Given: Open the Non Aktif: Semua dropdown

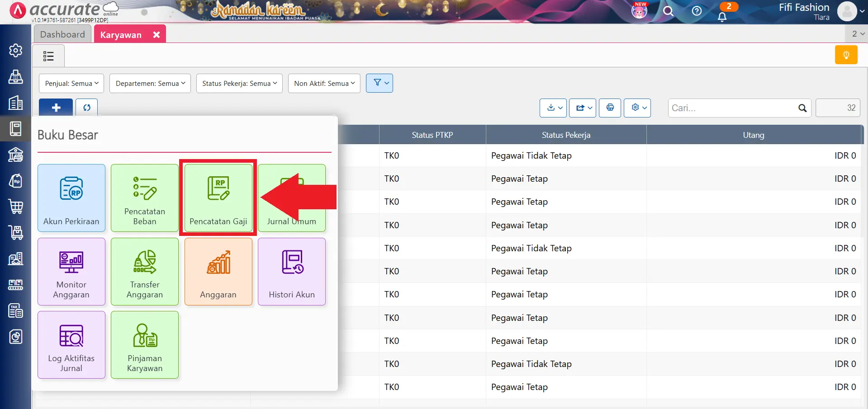Looking at the screenshot, I should tap(324, 84).
